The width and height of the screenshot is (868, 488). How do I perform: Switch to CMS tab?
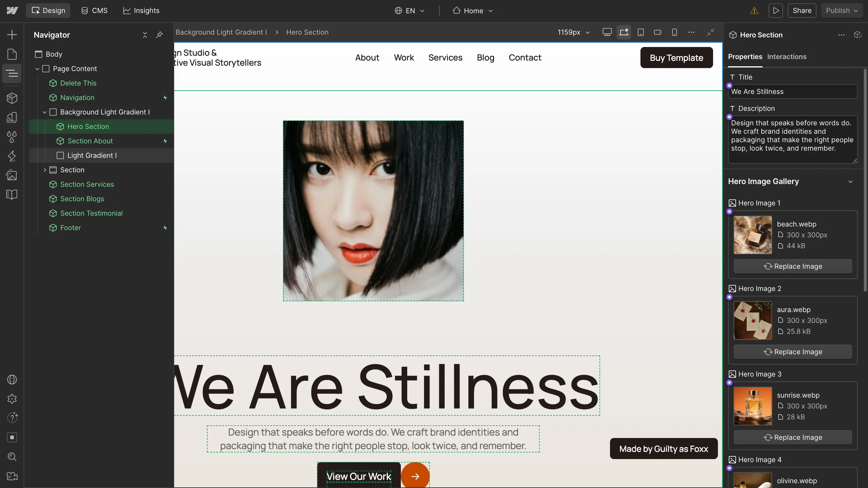tap(94, 11)
